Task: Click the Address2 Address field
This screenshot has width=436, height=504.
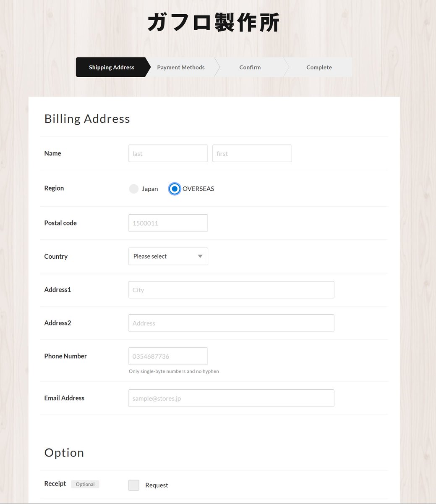Action: pos(231,323)
